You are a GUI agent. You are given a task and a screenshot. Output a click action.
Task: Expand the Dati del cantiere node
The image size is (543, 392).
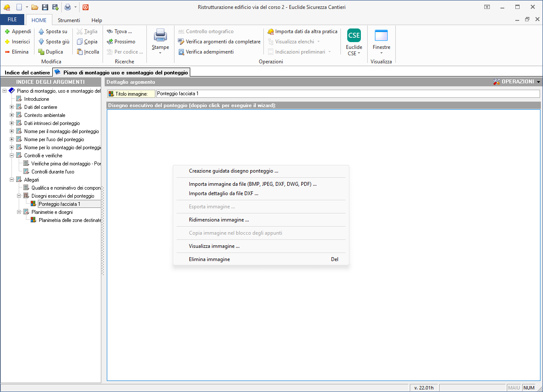(x=12, y=107)
